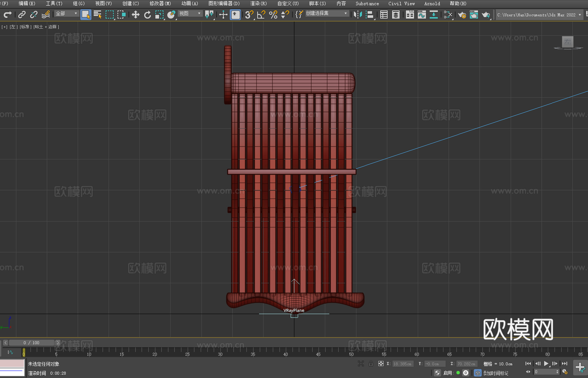The height and width of the screenshot is (378, 588).
Task: Step time slider forward with right arrow
Action: point(58,343)
